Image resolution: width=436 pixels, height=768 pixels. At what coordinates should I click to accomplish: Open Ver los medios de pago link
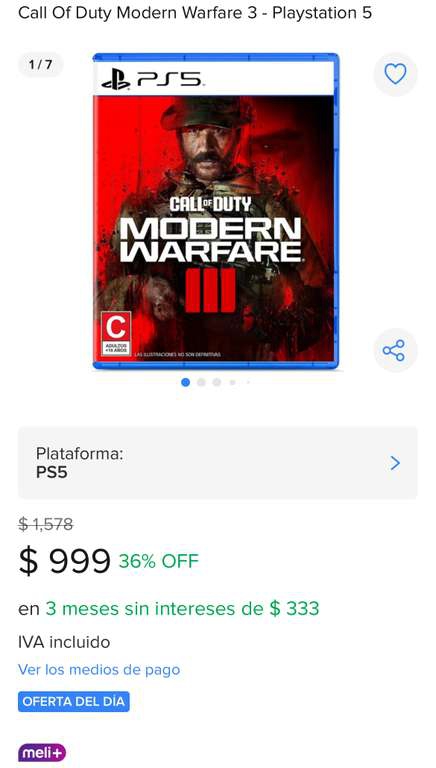(99, 670)
